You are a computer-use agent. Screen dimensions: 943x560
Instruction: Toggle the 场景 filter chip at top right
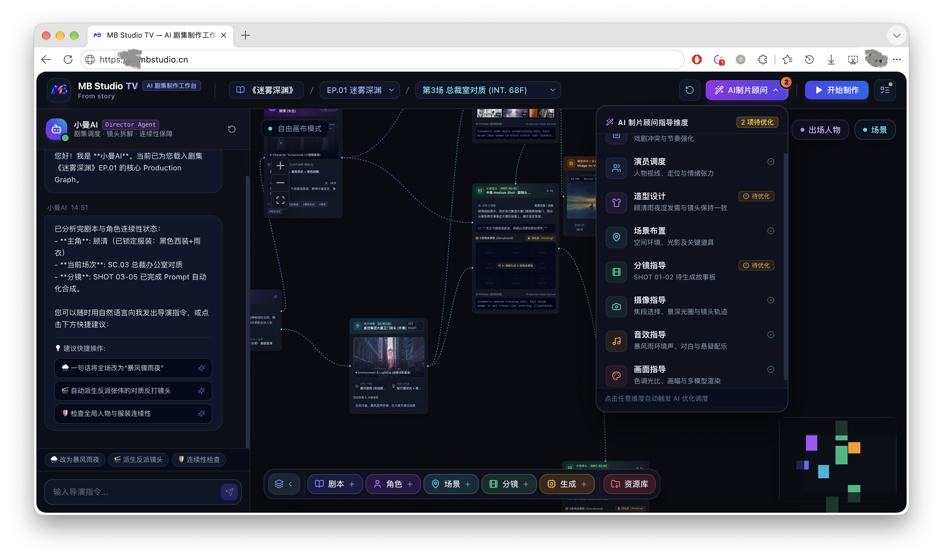(x=874, y=130)
